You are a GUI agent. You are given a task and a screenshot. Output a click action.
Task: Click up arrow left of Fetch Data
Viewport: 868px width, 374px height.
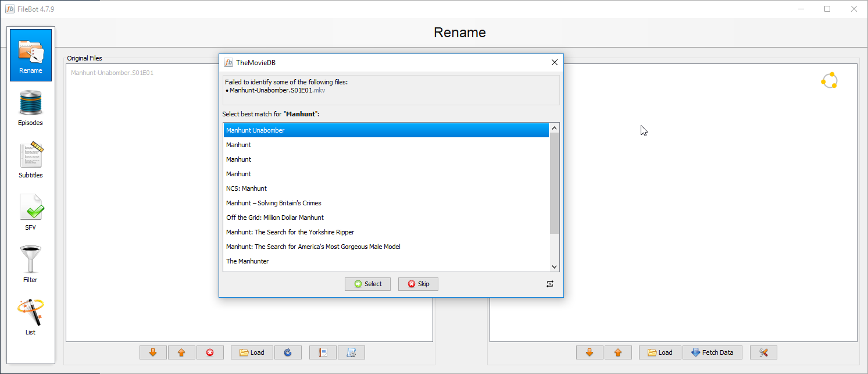(x=618, y=352)
